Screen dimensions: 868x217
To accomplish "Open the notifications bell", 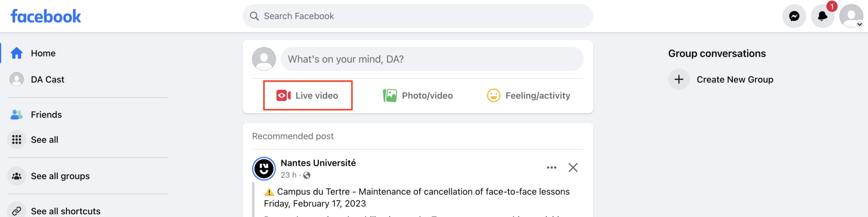I will tap(822, 16).
